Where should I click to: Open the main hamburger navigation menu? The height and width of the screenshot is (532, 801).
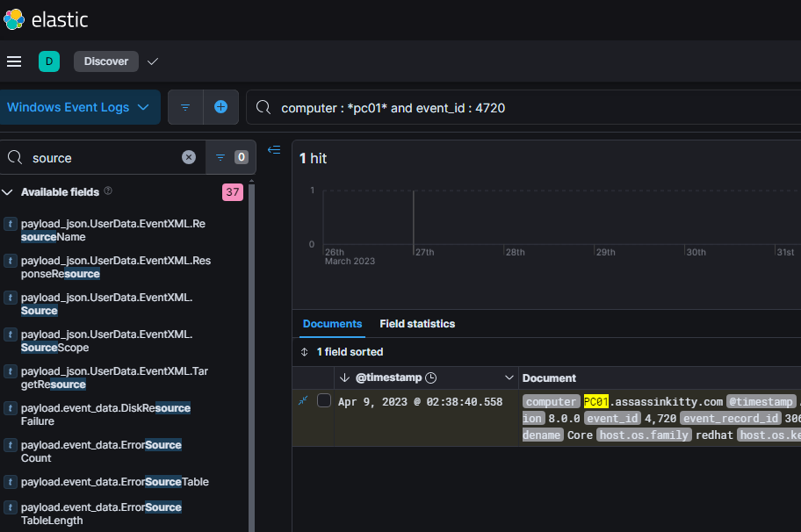[14, 61]
